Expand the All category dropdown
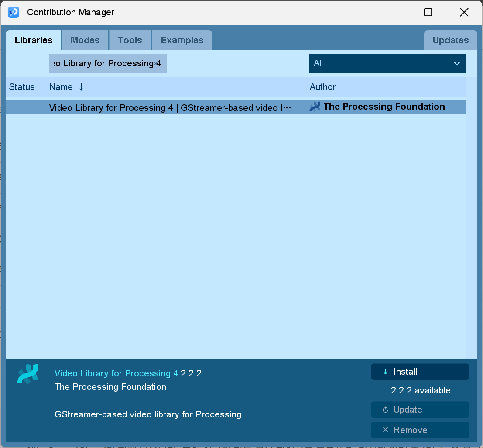The width and height of the screenshot is (483, 448). [x=387, y=63]
